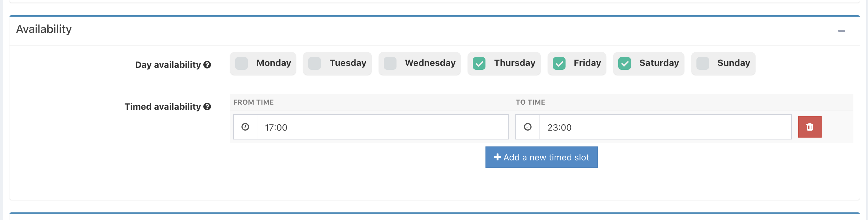The width and height of the screenshot is (868, 220).
Task: Disable Friday availability
Action: [x=559, y=63]
